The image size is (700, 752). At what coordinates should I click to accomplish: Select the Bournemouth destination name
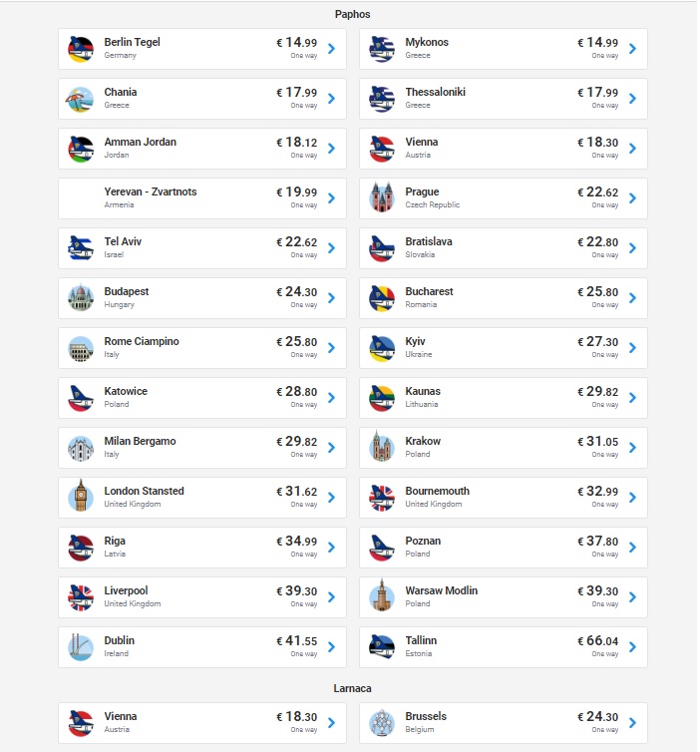click(x=438, y=491)
